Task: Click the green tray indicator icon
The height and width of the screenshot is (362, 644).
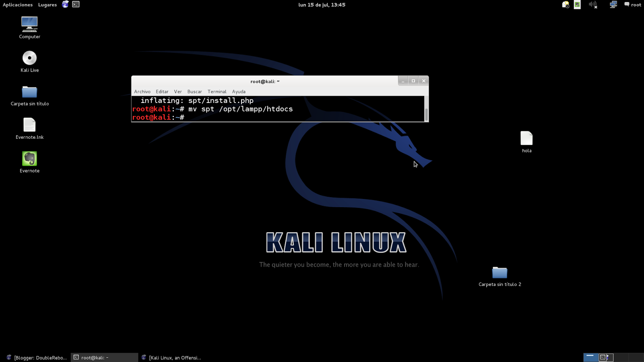Action: click(577, 4)
